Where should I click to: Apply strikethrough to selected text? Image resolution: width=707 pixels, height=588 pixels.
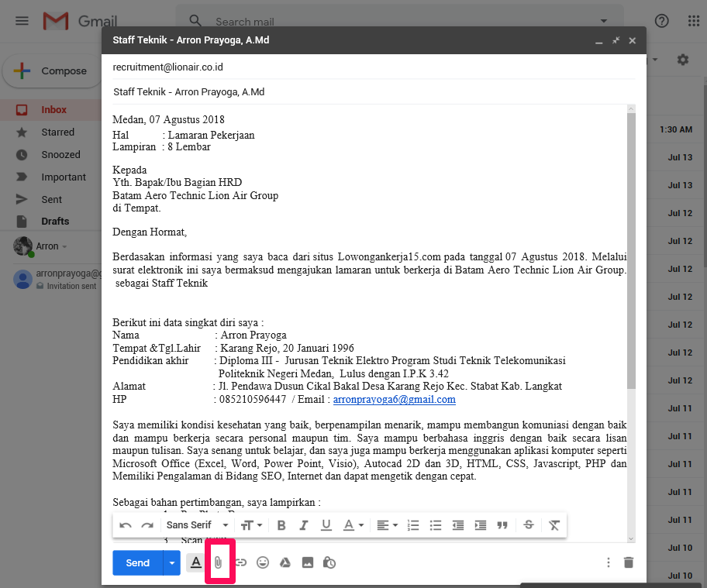(529, 524)
